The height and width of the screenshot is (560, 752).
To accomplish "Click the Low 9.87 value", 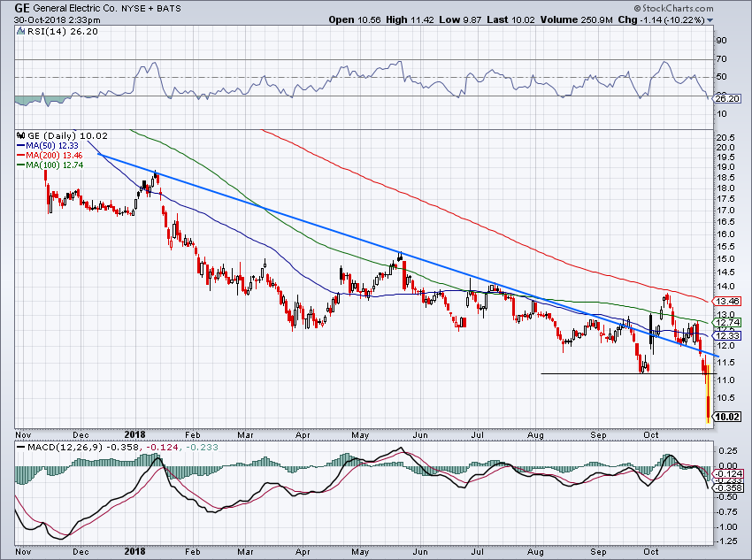I will pos(460,20).
